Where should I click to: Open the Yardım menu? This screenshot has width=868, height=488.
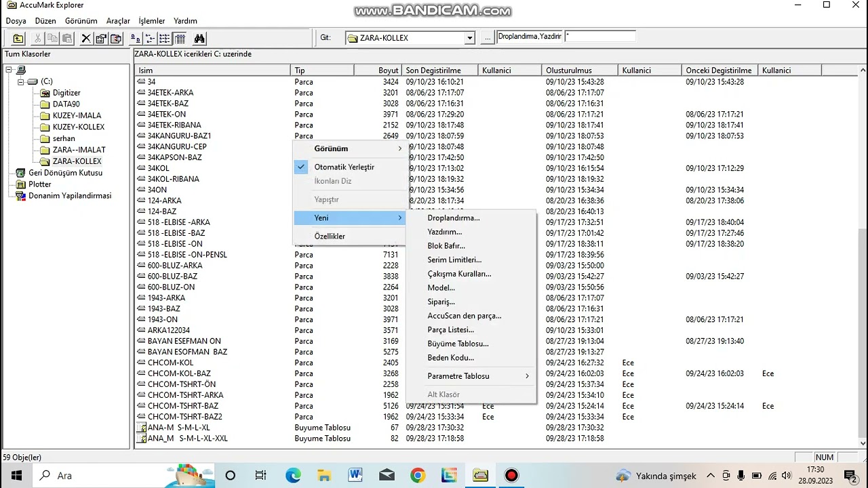[186, 21]
